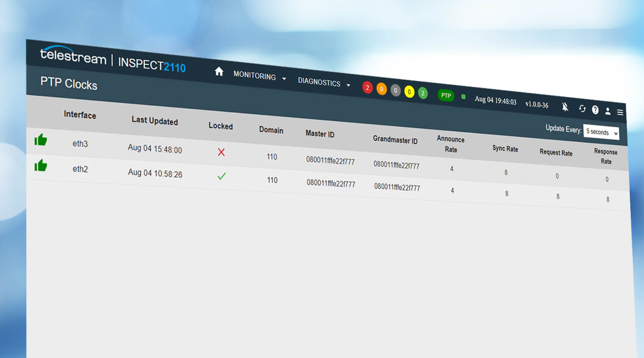
Task: Open the help question mark icon
Action: click(595, 110)
